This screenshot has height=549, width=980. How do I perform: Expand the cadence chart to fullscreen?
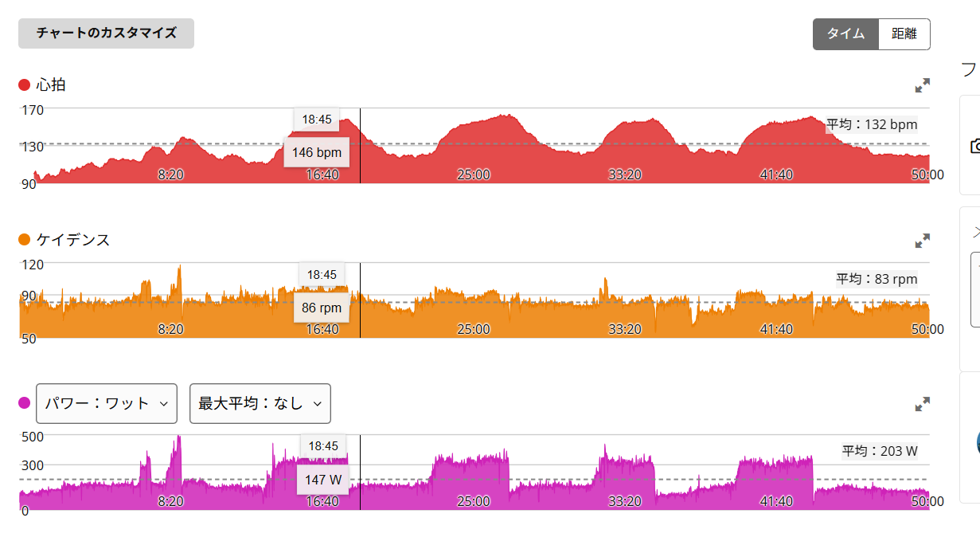[922, 241]
